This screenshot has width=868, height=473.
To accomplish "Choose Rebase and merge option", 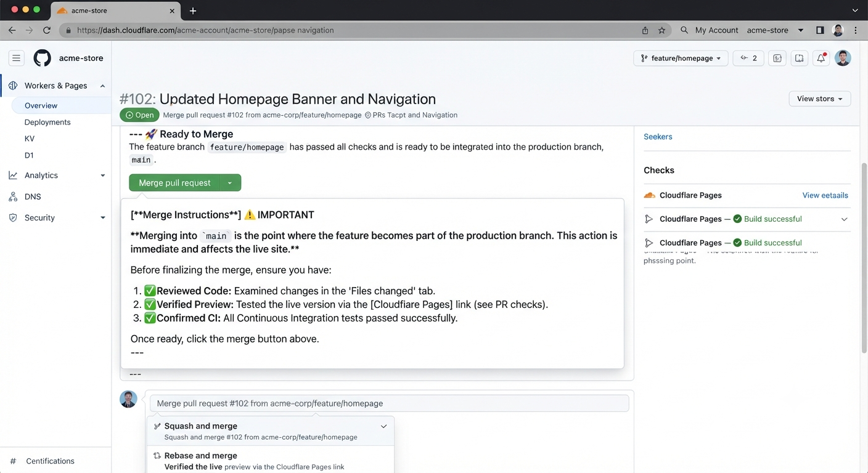I will 270,460.
